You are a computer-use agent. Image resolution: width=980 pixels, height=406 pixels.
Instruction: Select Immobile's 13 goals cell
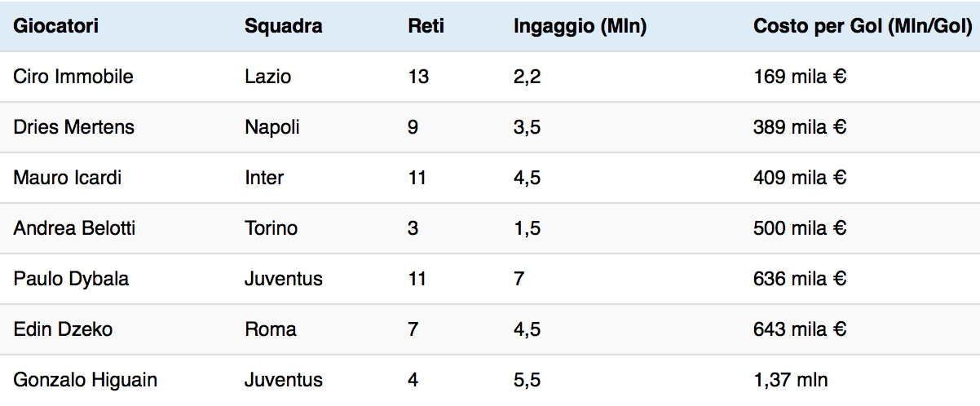pos(418,77)
